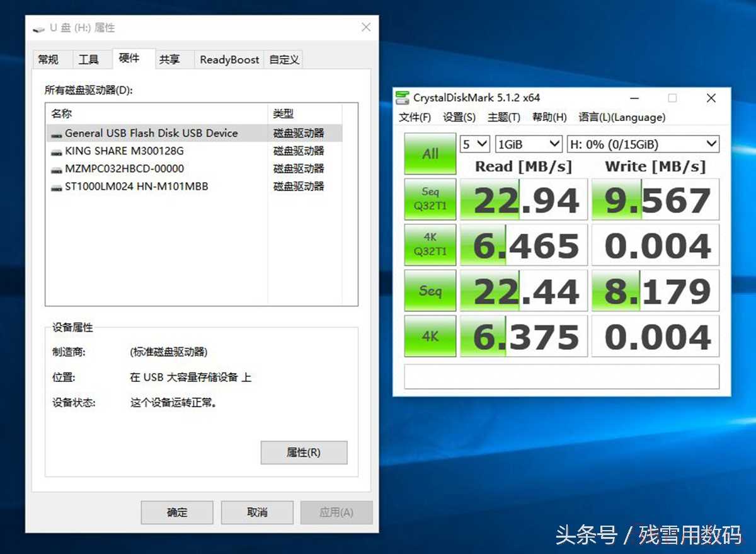Viewport: 756px width, 554px height.
Task: Start the Seq test
Action: click(430, 291)
